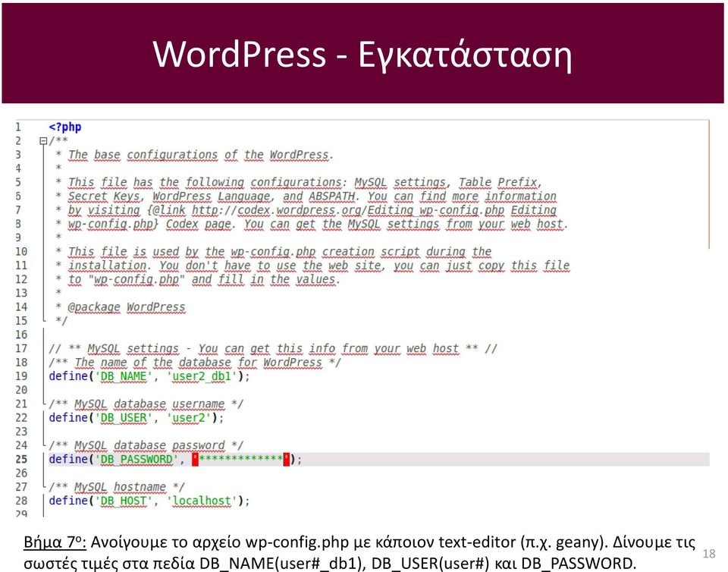
Task: Click the 'DB_HOST' constant string
Action: click(124, 501)
